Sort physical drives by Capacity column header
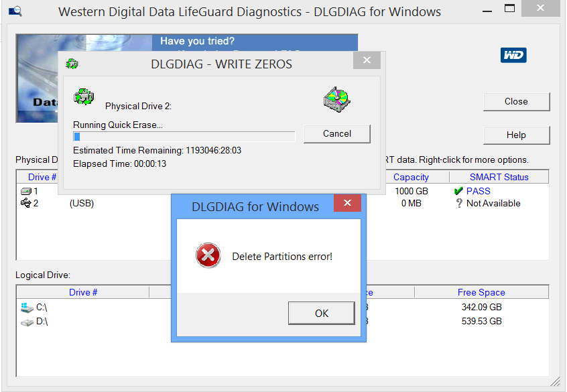 [x=411, y=177]
